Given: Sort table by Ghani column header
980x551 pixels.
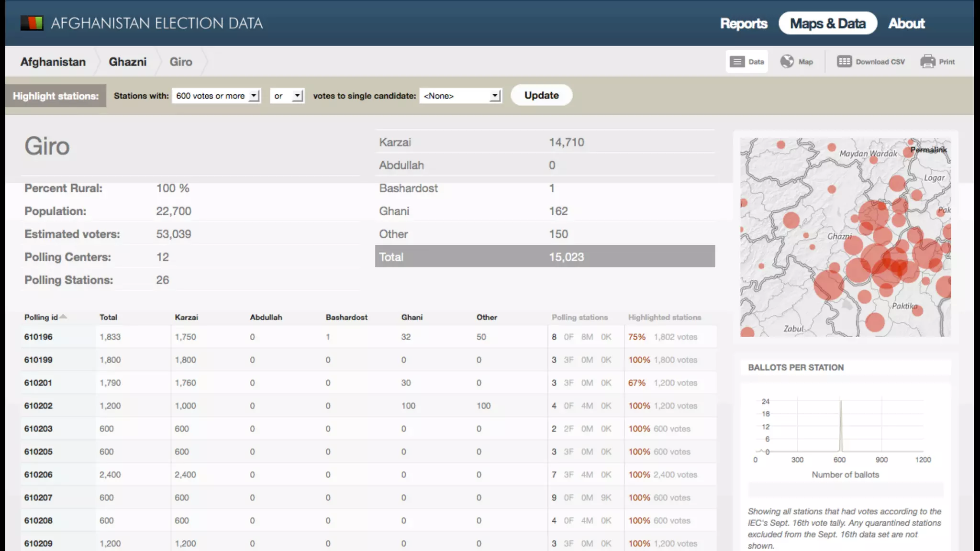Looking at the screenshot, I should 412,317.
